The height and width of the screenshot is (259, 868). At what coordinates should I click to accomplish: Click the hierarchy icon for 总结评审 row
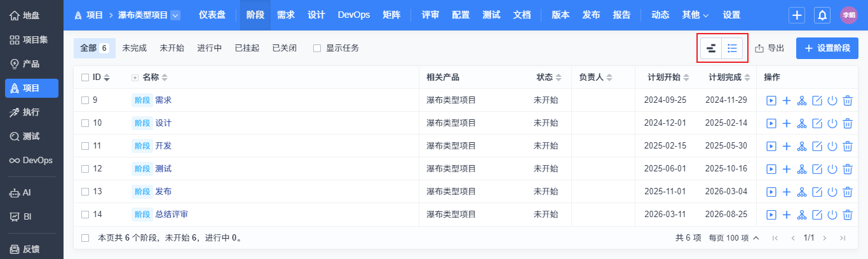coord(802,215)
